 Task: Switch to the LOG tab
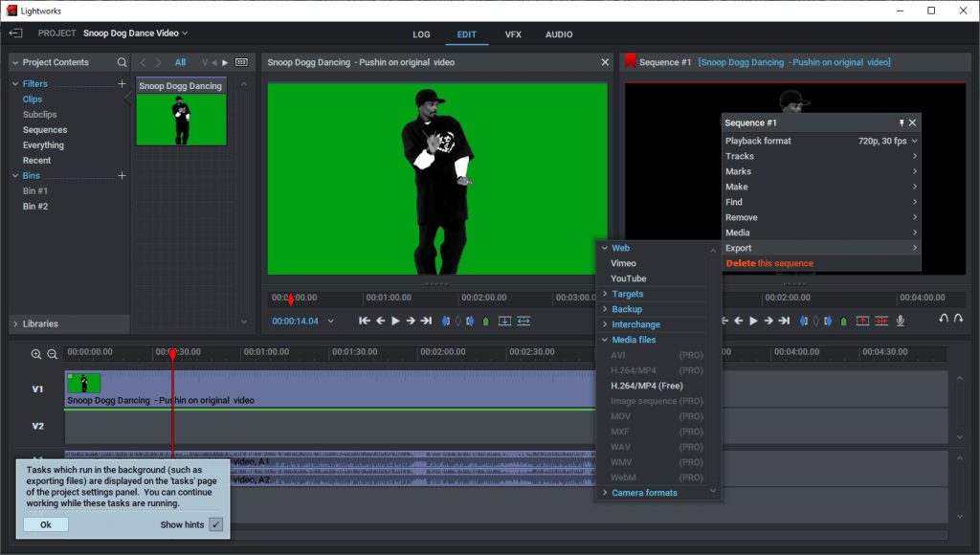[x=421, y=34]
